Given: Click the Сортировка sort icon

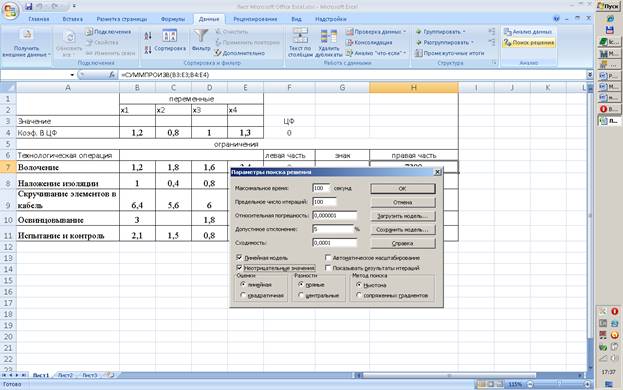Looking at the screenshot, I should coord(170,36).
